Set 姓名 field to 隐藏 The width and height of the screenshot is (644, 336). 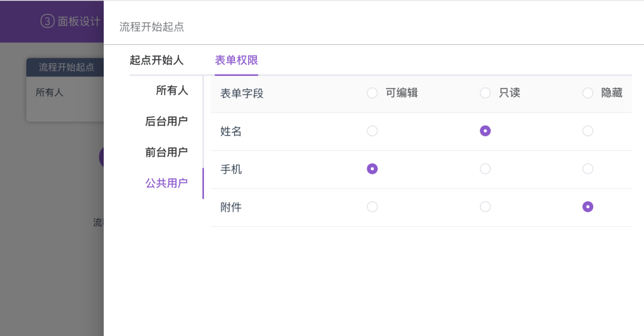[x=588, y=131]
